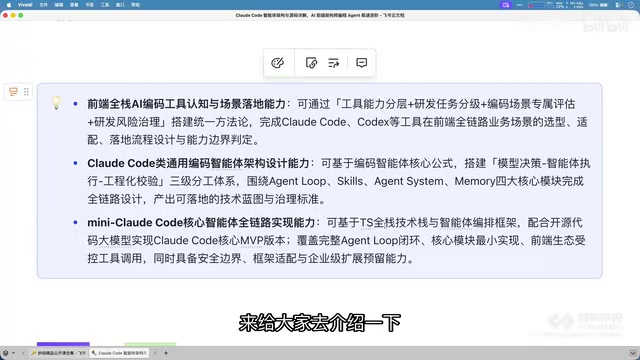Click the six-dot drag handle icon
640x360 pixels.
pyautogui.click(x=26, y=92)
